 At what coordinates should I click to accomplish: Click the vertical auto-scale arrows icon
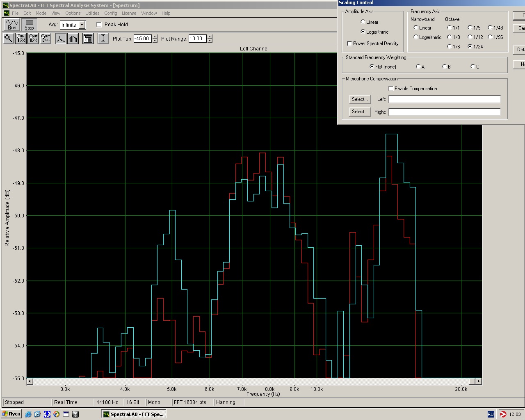pos(103,39)
